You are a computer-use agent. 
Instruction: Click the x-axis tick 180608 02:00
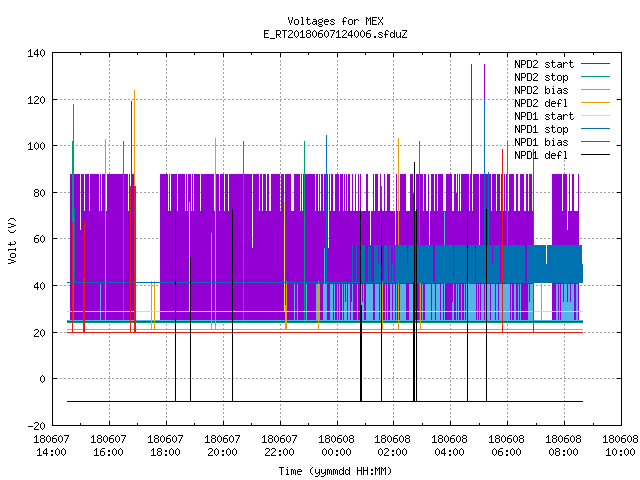point(393,446)
